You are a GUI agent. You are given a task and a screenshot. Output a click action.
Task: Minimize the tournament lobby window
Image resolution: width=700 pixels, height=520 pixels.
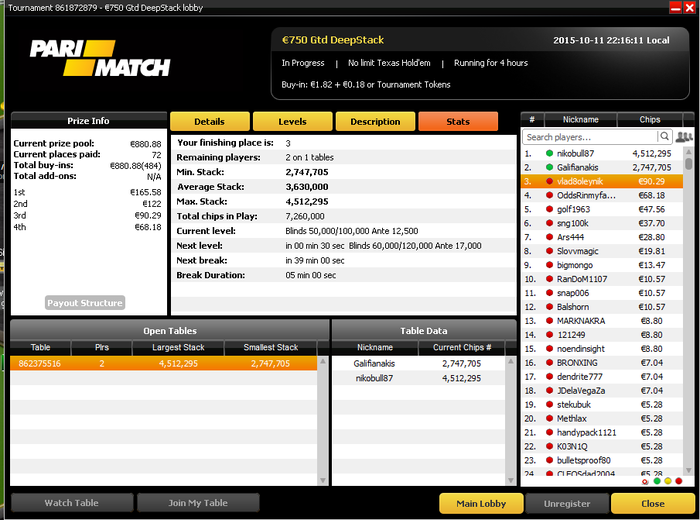click(x=676, y=8)
